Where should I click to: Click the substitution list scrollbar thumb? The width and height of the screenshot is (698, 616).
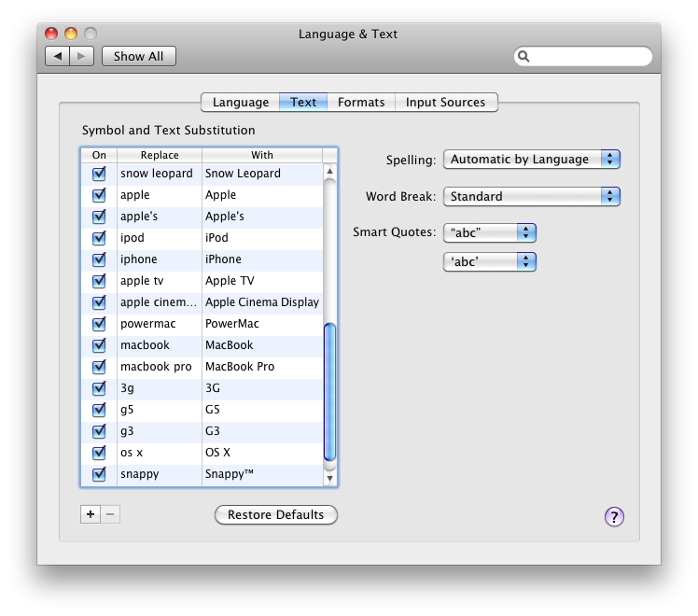329,392
